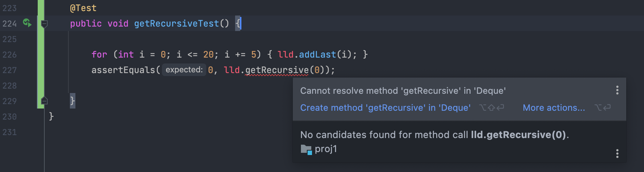Click the 'expected:' parameter inlay hint

(x=184, y=70)
